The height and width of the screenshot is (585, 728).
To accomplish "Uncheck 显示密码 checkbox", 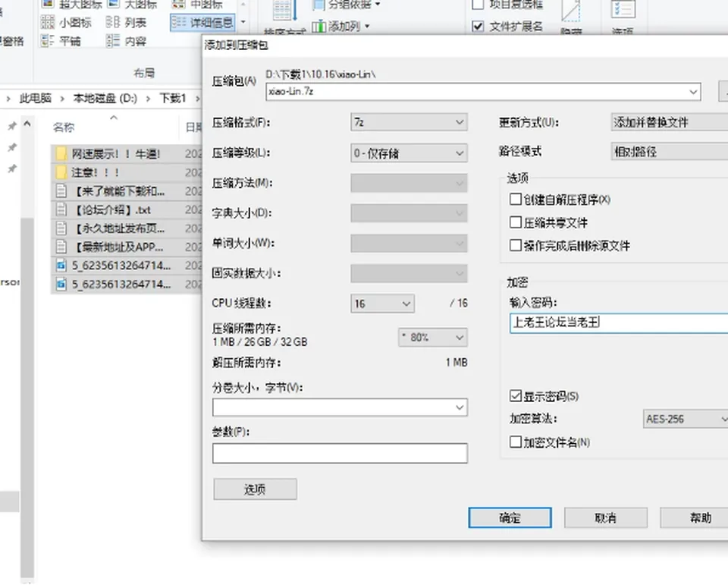I will 516,396.
